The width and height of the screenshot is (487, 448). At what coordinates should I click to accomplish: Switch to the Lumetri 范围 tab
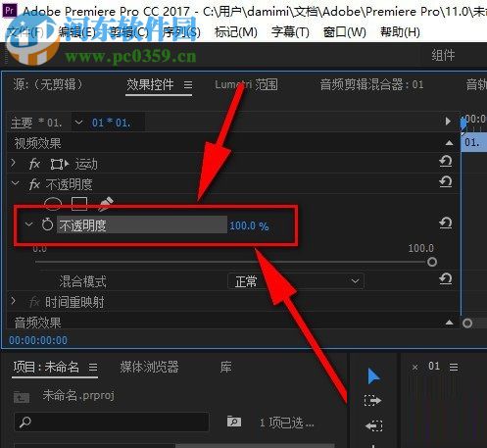(246, 85)
